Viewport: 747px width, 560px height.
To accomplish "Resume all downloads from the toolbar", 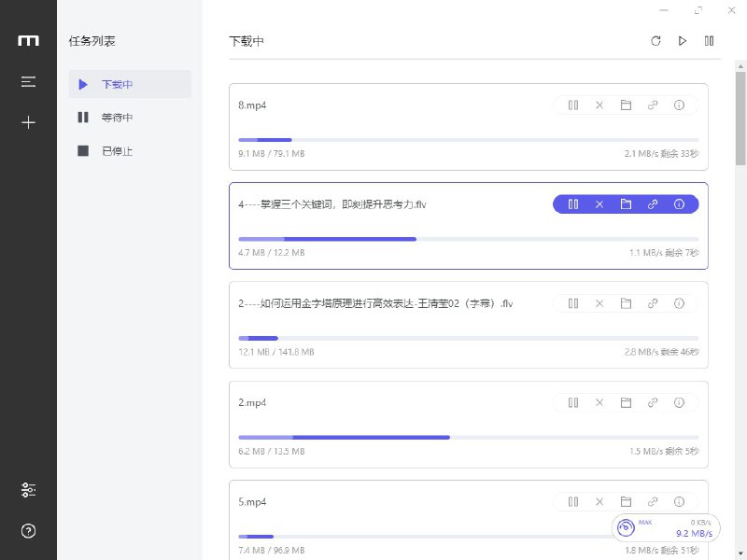I will pyautogui.click(x=683, y=41).
